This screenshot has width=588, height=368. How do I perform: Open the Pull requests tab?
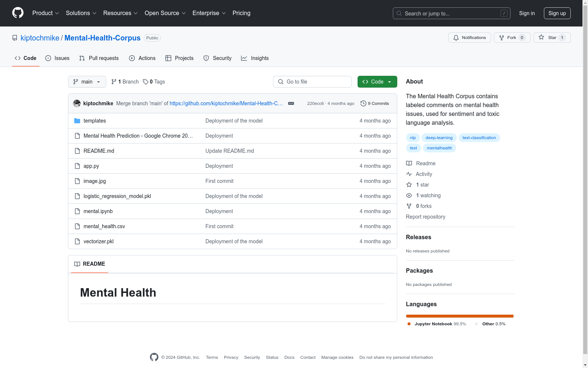click(x=99, y=58)
